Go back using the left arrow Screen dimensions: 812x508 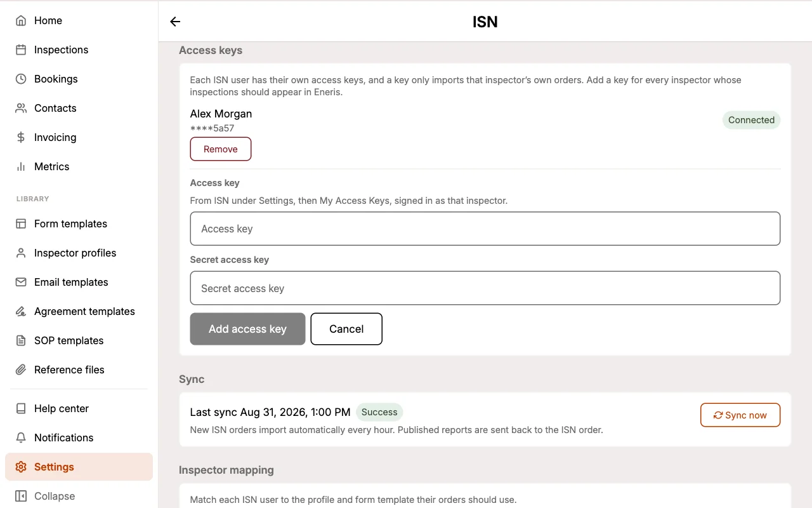[x=175, y=22]
